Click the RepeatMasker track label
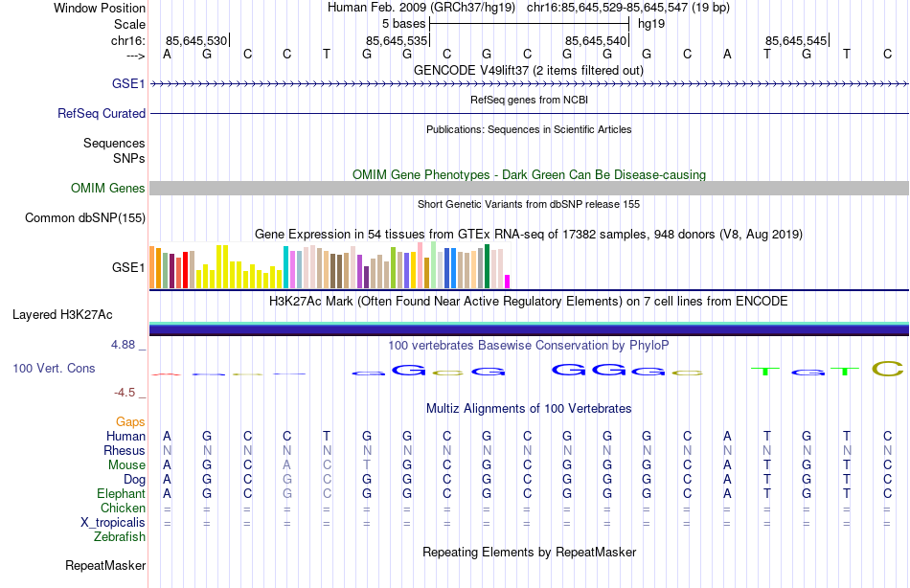Image resolution: width=910 pixels, height=588 pixels. pos(105,565)
